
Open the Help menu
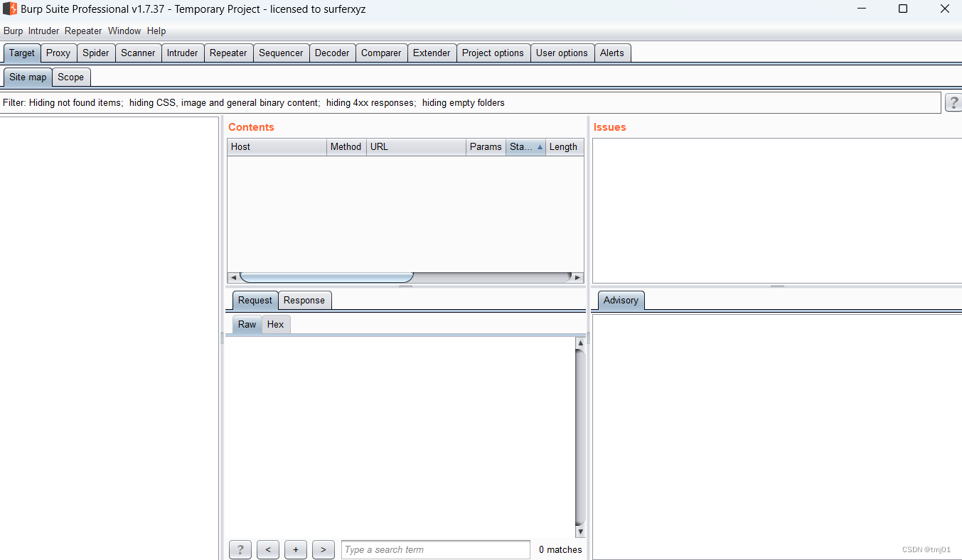pos(156,31)
